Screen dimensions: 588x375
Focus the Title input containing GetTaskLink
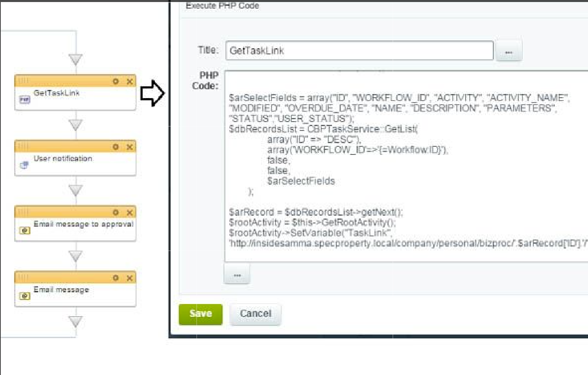[x=359, y=51]
